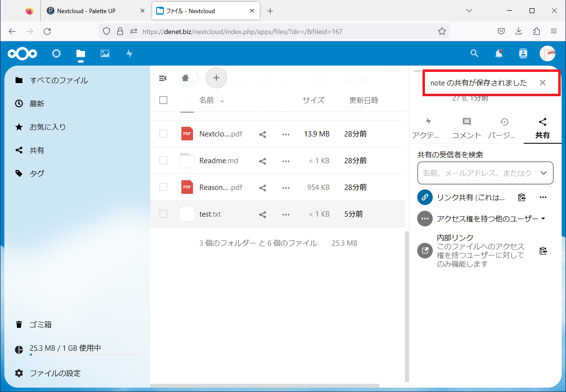Bookmark this page star icon

(x=442, y=32)
